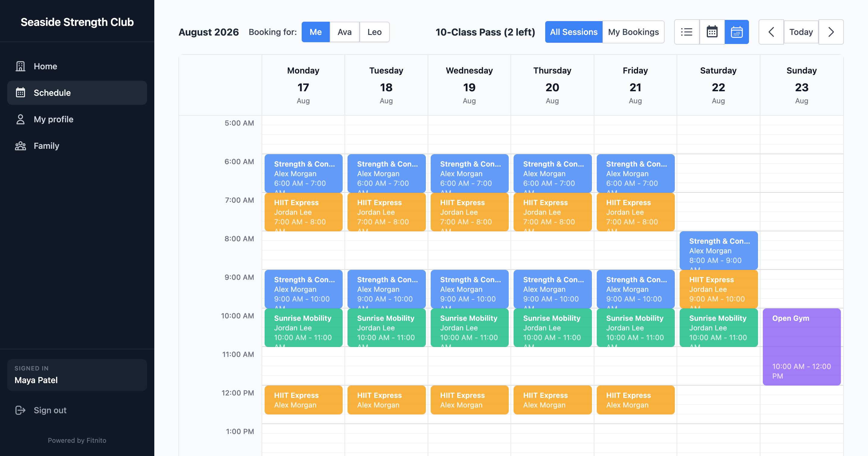Screen dimensions: 868x456
Task: Open Tuesday 6:00 AM Strength & Conditioning session
Action: (x=386, y=173)
